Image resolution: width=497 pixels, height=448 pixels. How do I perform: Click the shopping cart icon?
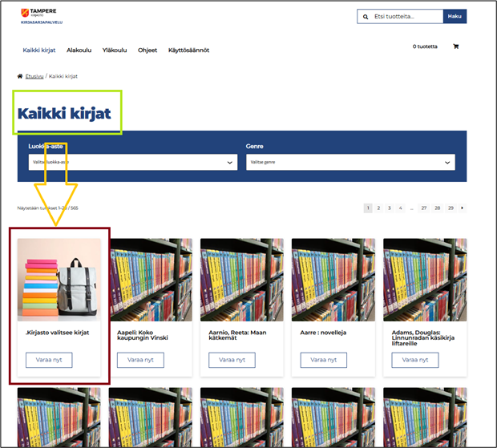455,46
